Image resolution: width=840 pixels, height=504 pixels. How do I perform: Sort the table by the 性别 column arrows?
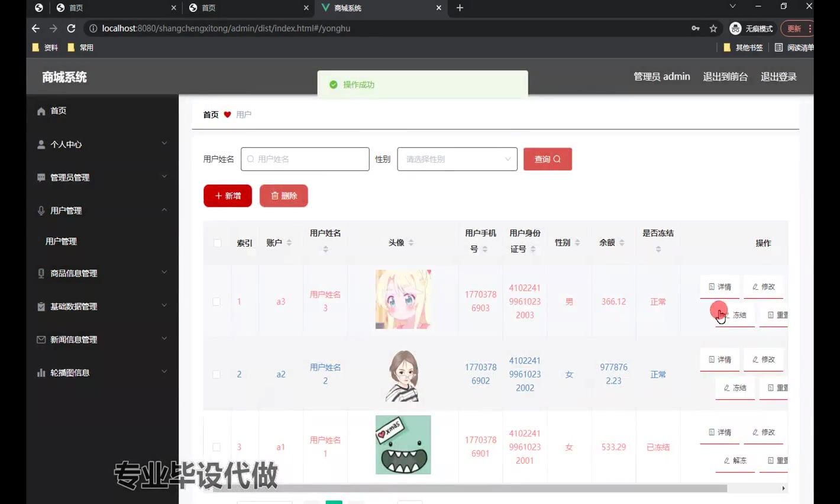coord(577,243)
